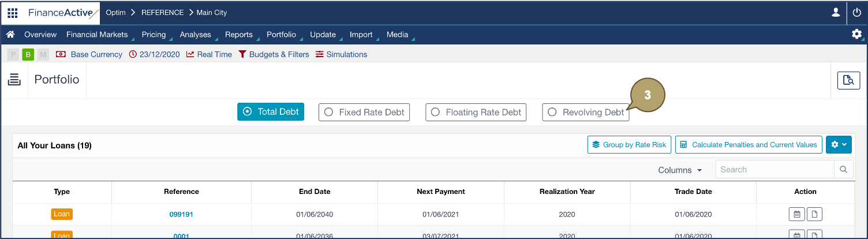Viewport: 868px width, 239px height.
Task: Open the Reports menu
Action: (238, 35)
